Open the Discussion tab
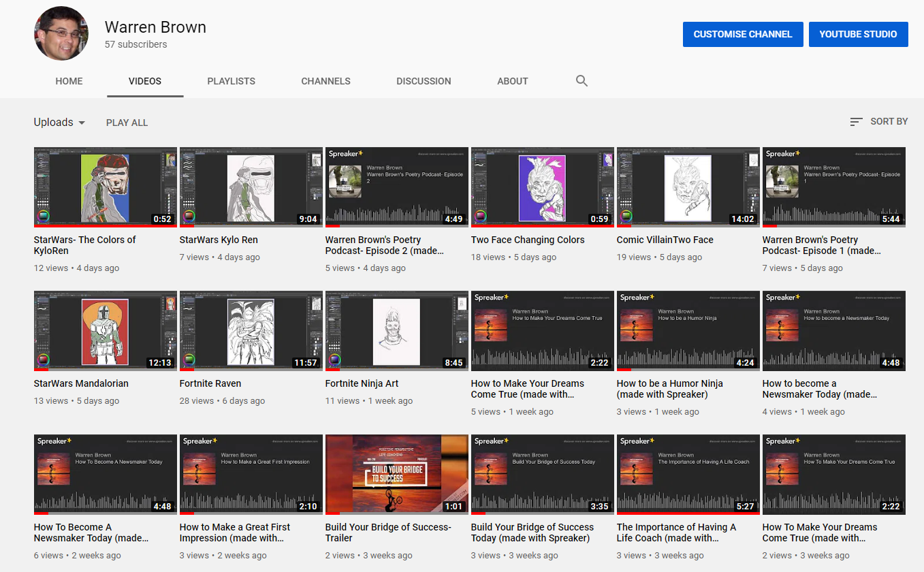Image resolution: width=924 pixels, height=572 pixels. click(424, 81)
